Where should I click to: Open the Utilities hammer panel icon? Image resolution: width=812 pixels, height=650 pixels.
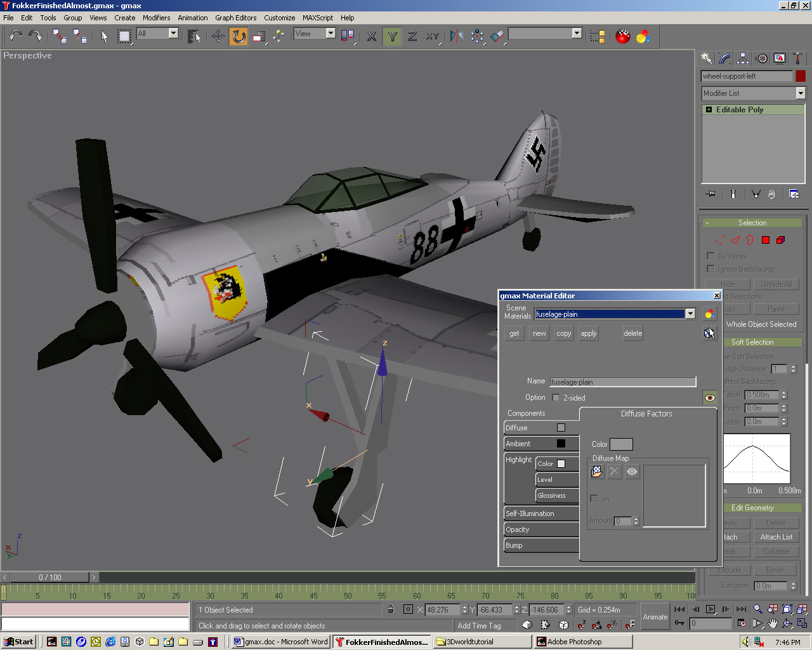pyautogui.click(x=797, y=58)
